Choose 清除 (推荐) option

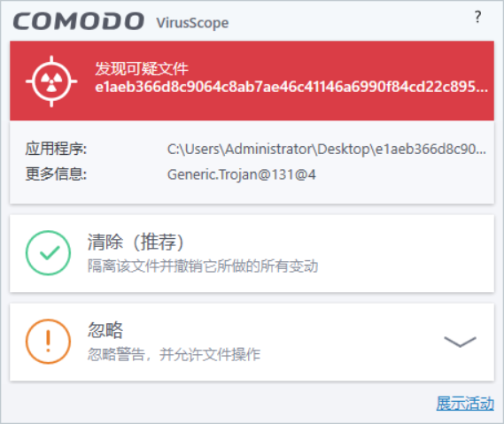(x=252, y=253)
